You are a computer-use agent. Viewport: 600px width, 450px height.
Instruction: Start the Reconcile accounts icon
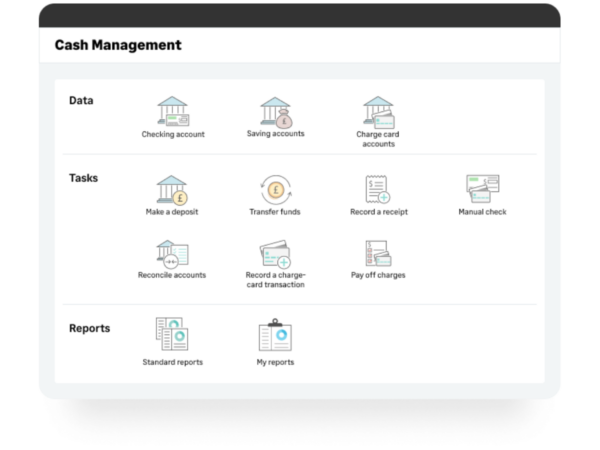[172, 254]
